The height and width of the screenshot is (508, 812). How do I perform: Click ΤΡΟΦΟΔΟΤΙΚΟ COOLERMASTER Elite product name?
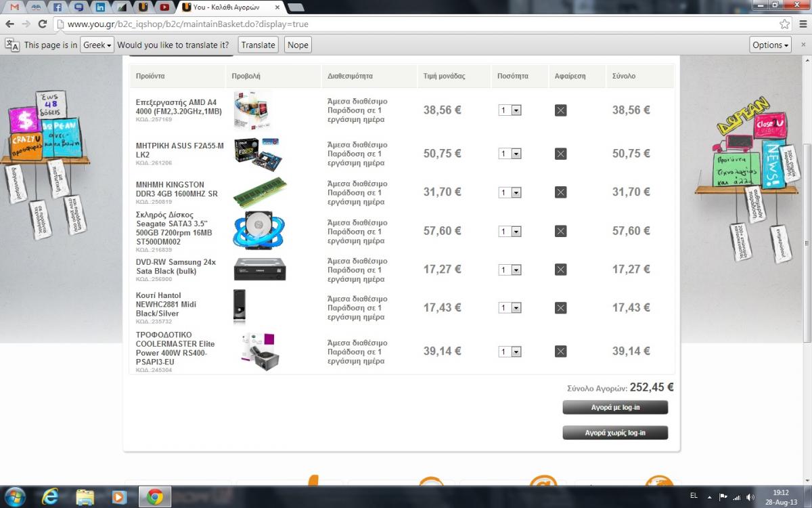[x=175, y=348]
